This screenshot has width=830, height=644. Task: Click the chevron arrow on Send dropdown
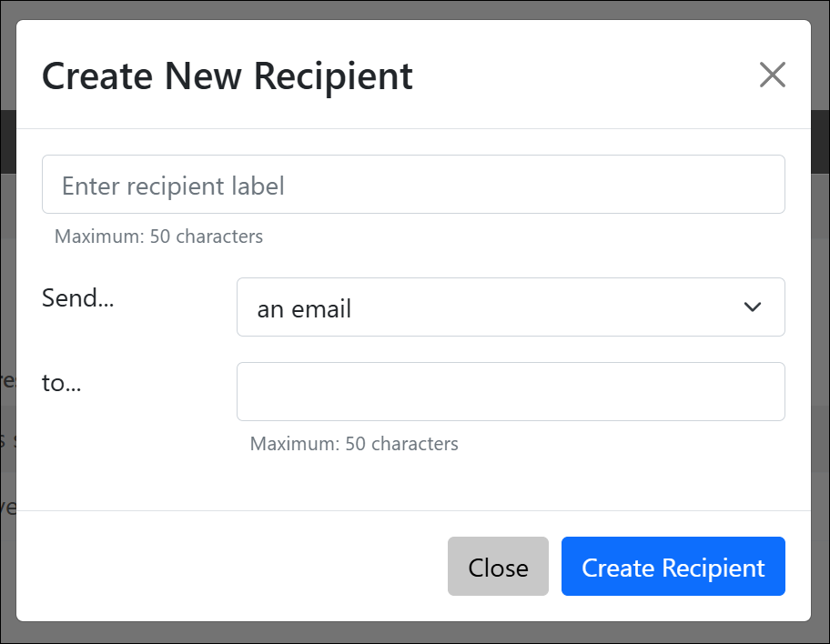click(x=753, y=307)
